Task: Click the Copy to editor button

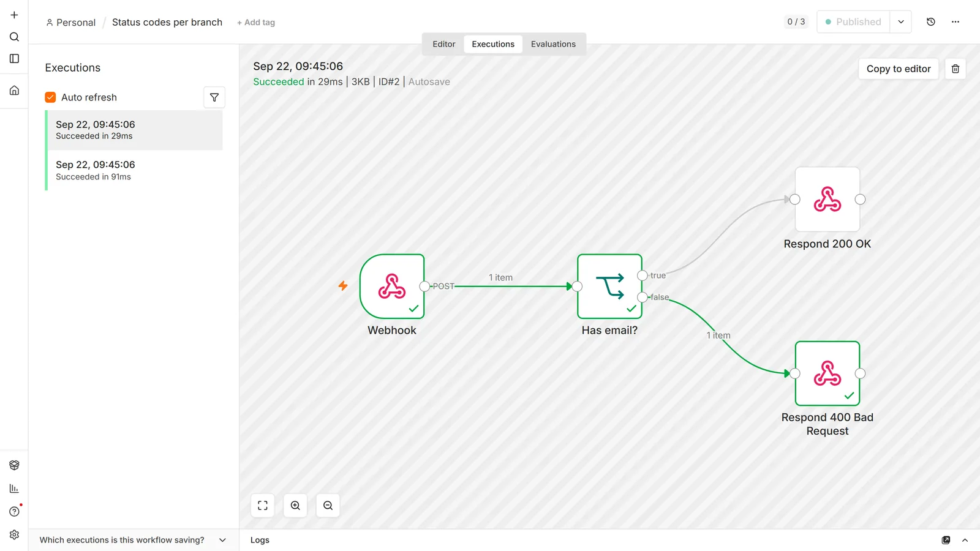Action: 899,69
